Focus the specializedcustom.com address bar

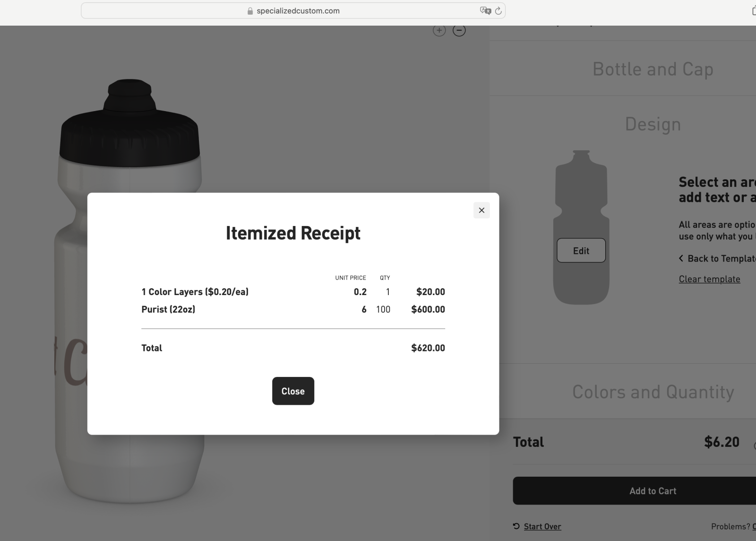[298, 11]
